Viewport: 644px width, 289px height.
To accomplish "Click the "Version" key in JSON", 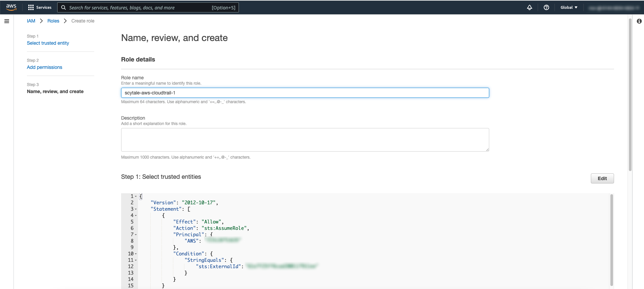I will (163, 203).
